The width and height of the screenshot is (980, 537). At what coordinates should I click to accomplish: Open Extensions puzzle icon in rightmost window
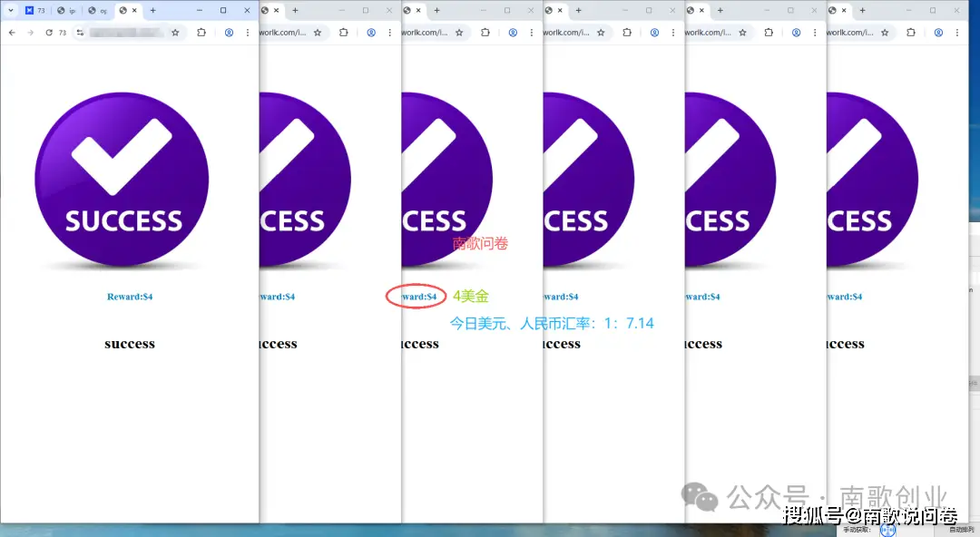coord(910,33)
